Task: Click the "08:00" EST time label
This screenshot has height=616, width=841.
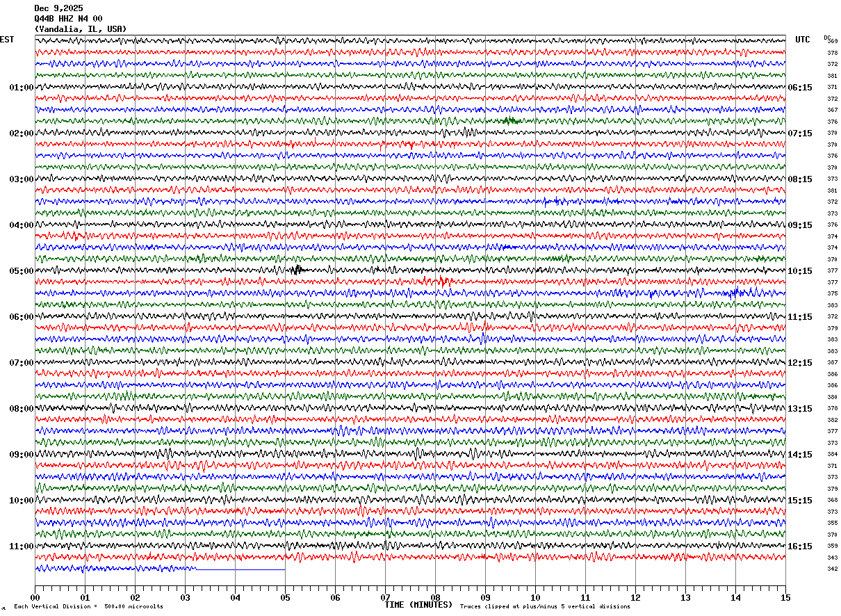Action: click(21, 409)
